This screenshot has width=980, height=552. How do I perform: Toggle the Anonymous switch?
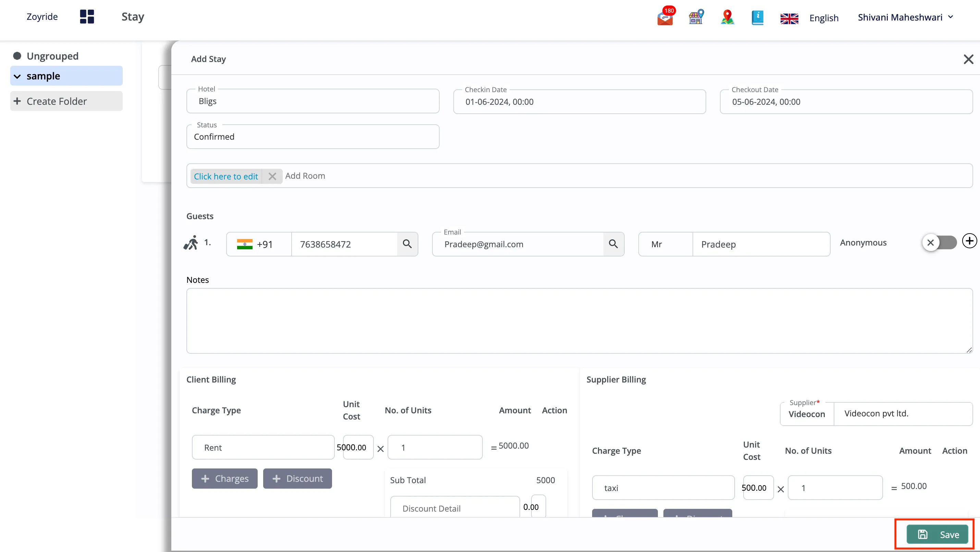(x=939, y=242)
